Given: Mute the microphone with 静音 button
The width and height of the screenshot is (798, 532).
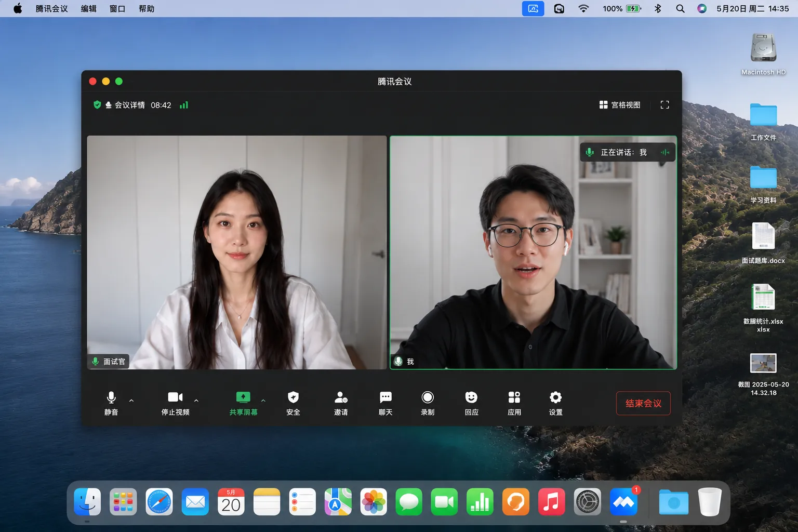Looking at the screenshot, I should 111,403.
